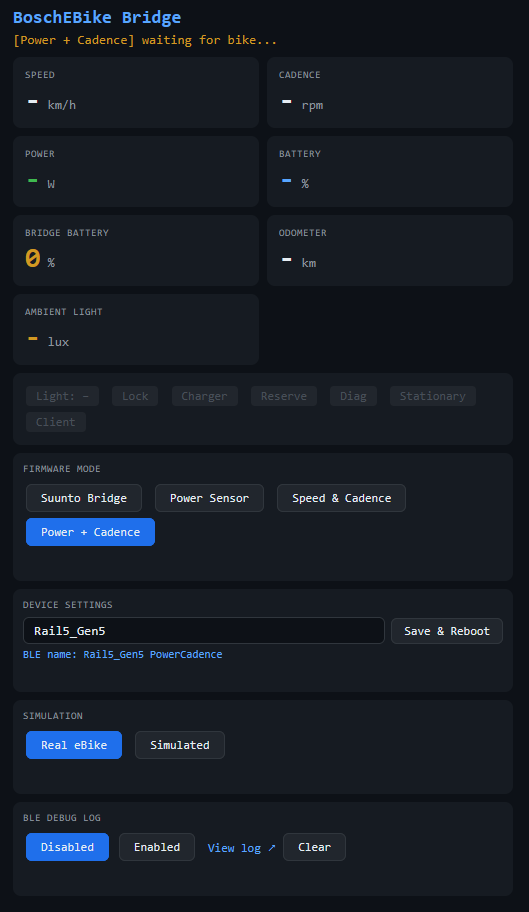
Task: Switch simulation to Simulated
Action: click(x=180, y=744)
